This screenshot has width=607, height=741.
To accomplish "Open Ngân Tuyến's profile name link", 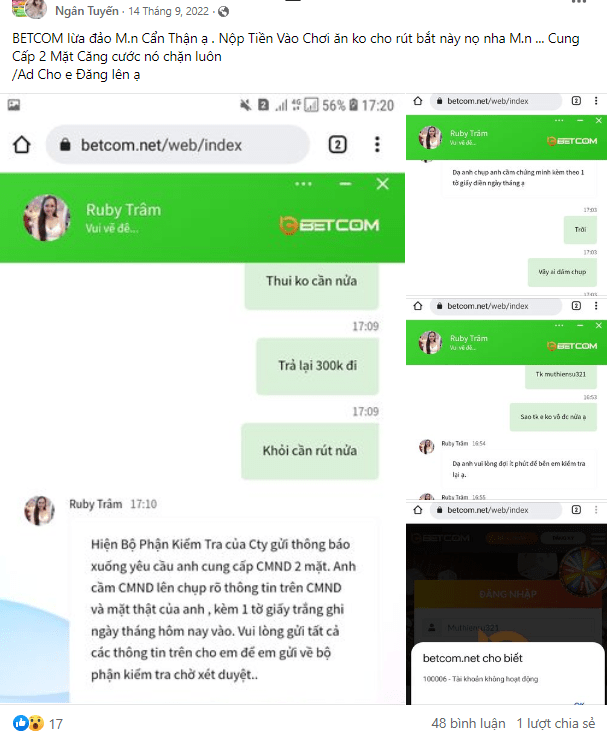I will coord(87,11).
